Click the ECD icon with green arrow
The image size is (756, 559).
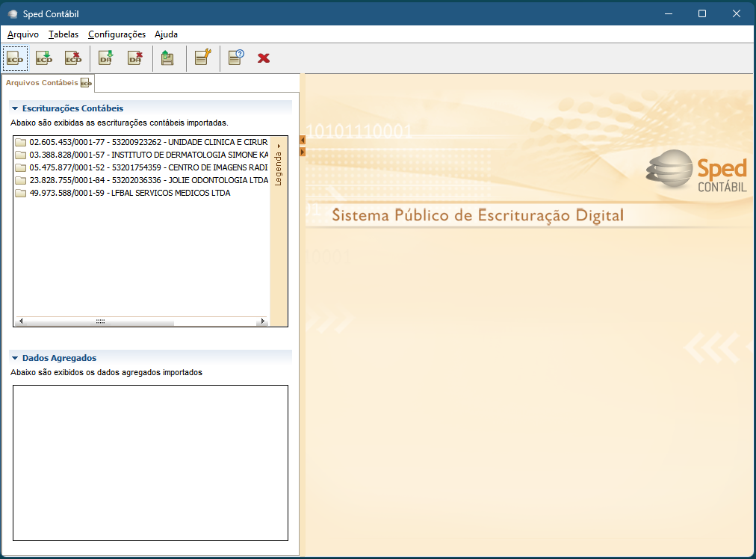[x=44, y=58]
